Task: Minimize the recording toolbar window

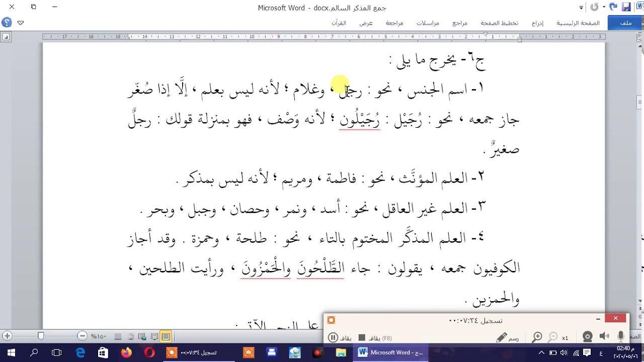Action: pyautogui.click(x=598, y=319)
